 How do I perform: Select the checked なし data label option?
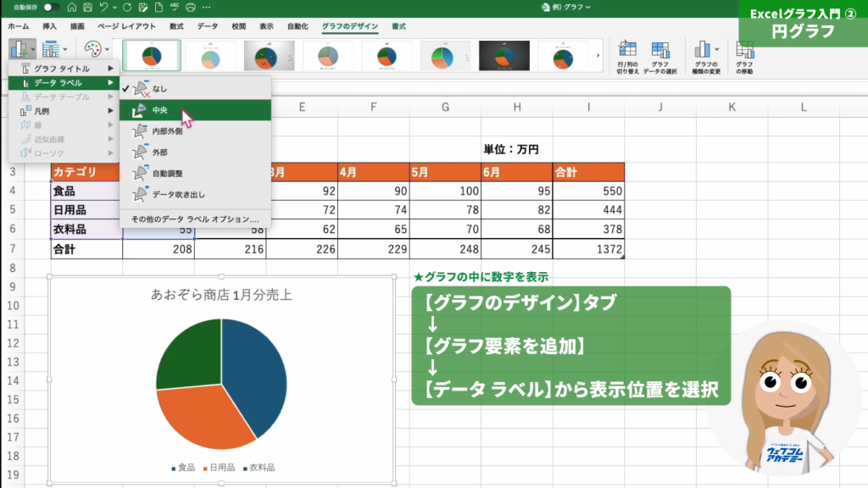(159, 88)
